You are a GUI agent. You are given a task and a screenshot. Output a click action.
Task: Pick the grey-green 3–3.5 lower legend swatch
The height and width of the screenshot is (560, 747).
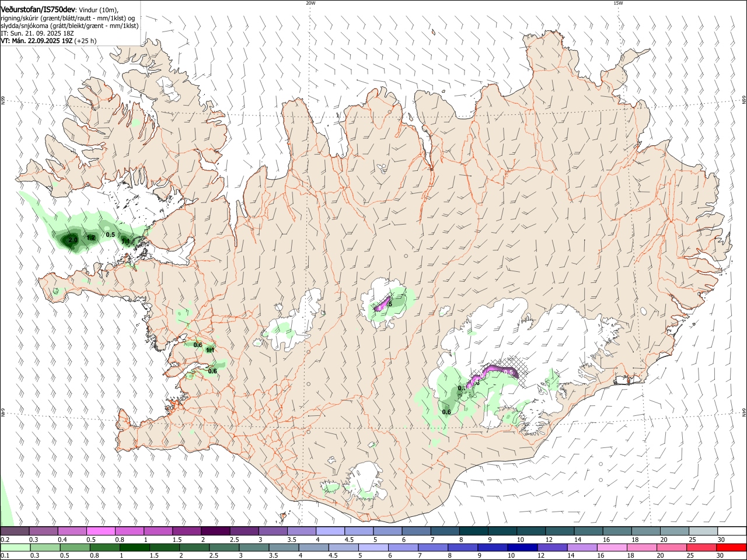pos(254,547)
